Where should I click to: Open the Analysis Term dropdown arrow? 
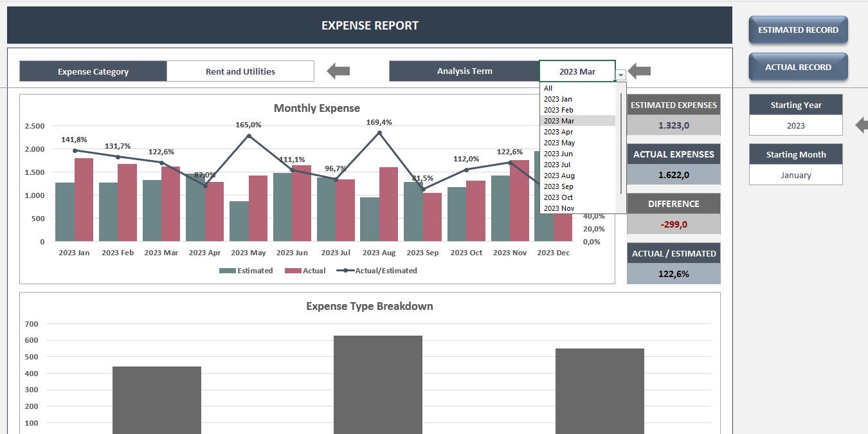point(620,75)
